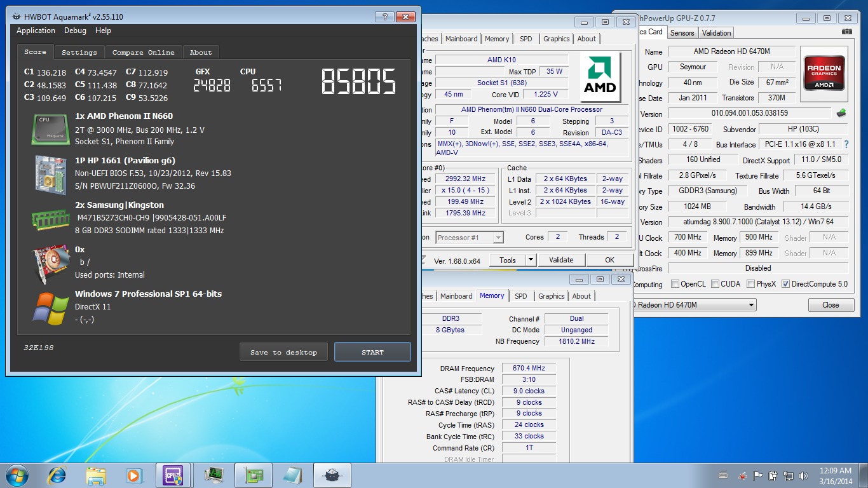Switch to the Settings tab in Aquamark
Viewport: 868px width, 488px height.
(79, 52)
